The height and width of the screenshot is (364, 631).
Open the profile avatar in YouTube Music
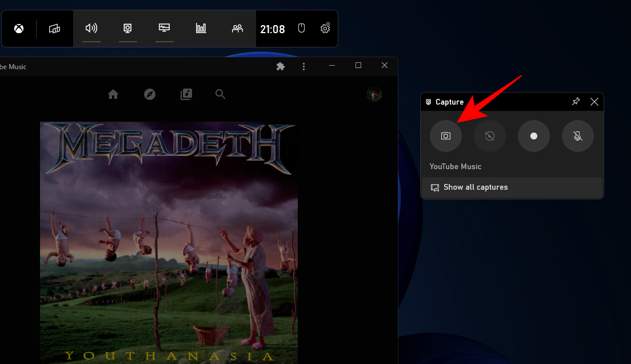coord(374,94)
